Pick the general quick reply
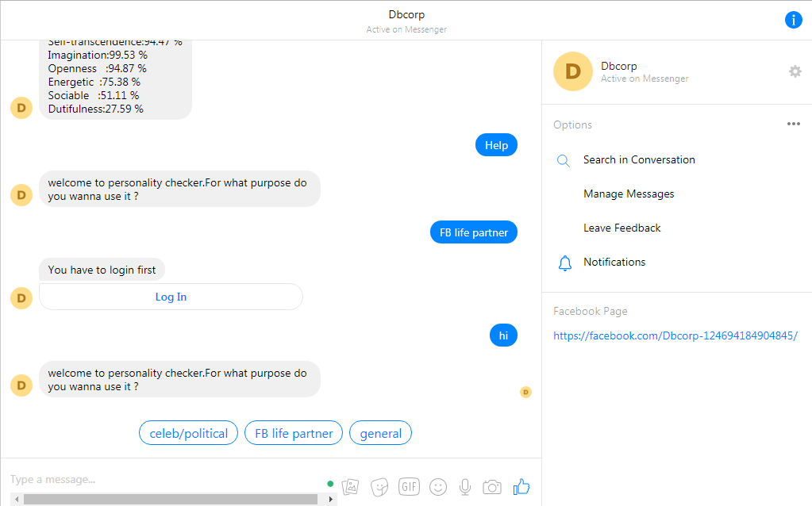 [381, 433]
